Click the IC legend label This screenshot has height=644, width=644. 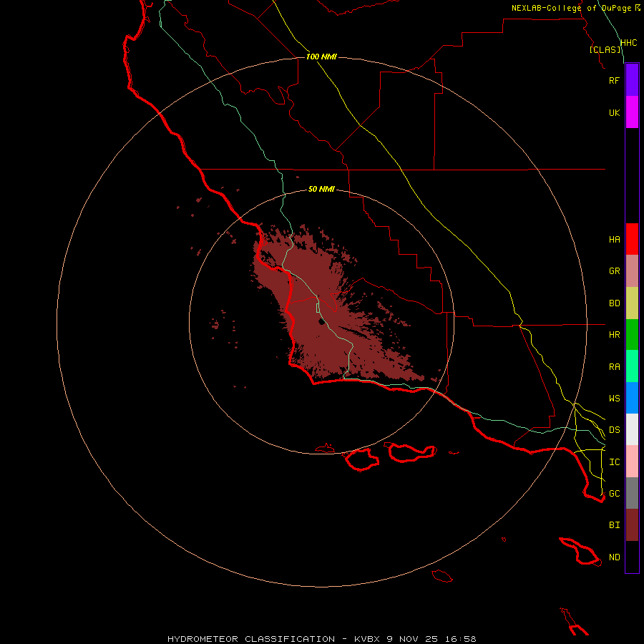614,462
